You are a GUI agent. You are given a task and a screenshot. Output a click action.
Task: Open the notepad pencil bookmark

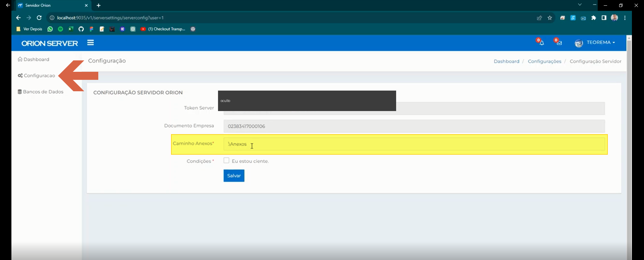pos(102,29)
